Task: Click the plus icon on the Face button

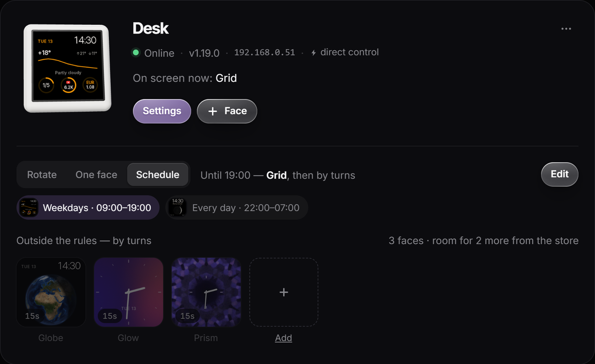Action: tap(213, 111)
